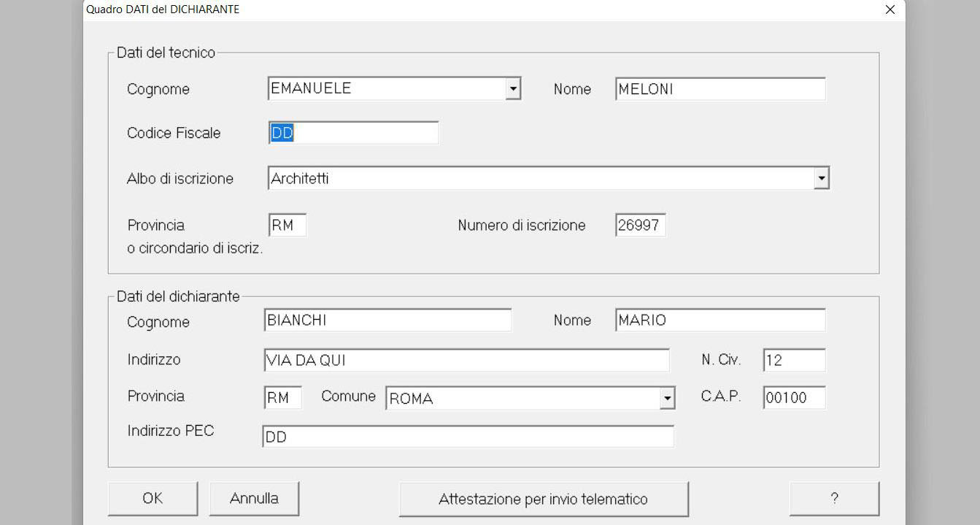980x525 pixels.
Task: Focus the declarant Nome field MARIO
Action: 719,321
